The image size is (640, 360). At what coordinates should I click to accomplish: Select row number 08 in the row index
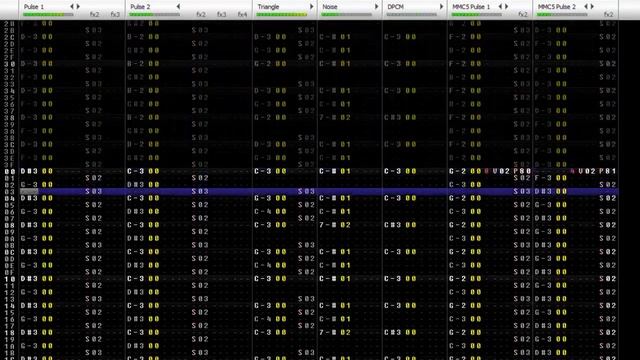10,225
